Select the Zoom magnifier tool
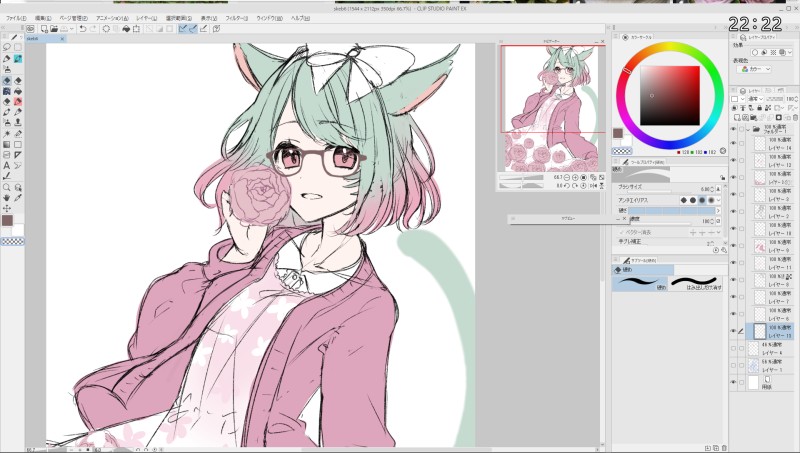Viewport: 800px width, 453px height. 7,187
